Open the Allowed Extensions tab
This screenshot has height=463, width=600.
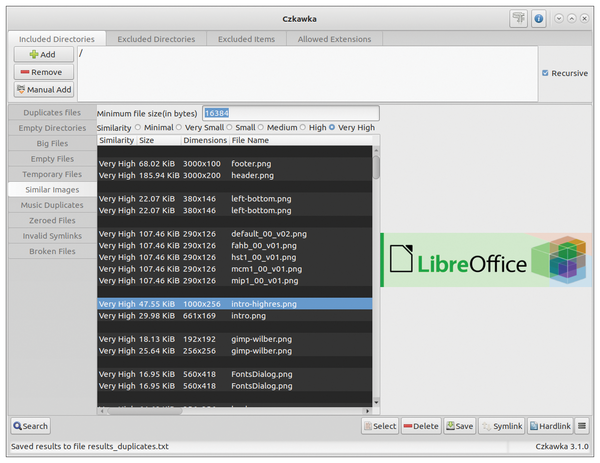point(334,39)
